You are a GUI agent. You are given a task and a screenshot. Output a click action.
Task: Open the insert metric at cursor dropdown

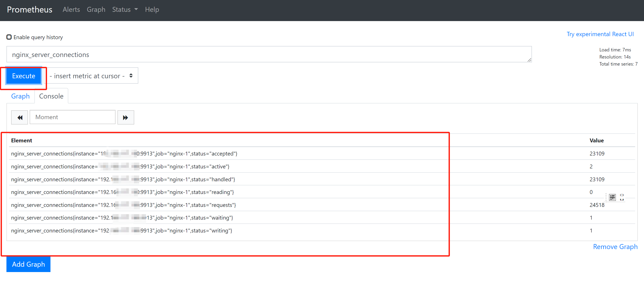pos(91,76)
